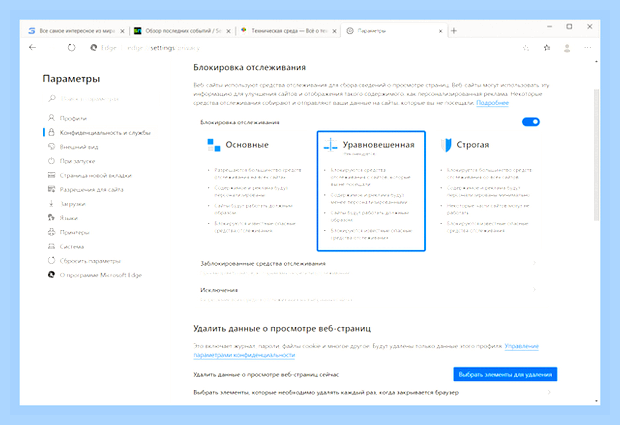
Task: Reload the page with the refresh icon
Action: coord(71,48)
